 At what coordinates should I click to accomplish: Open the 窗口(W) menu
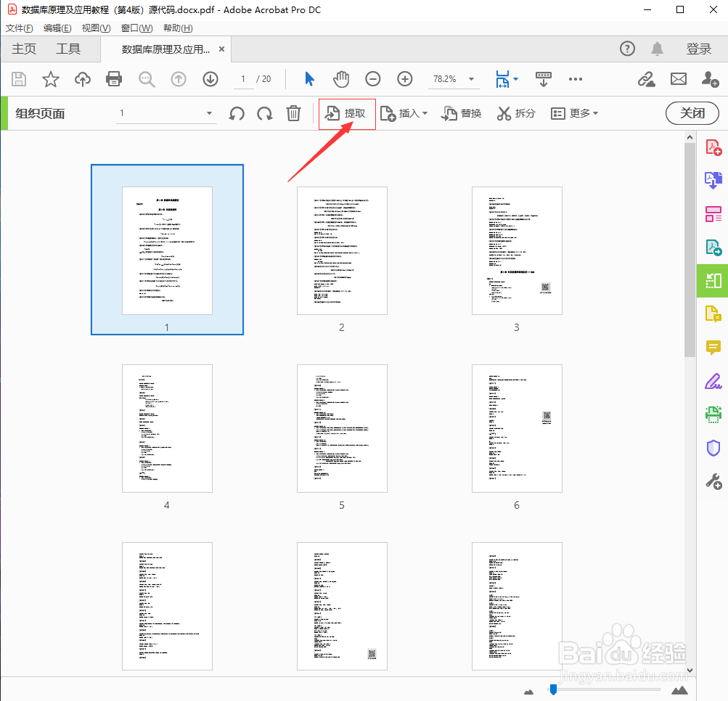136,28
